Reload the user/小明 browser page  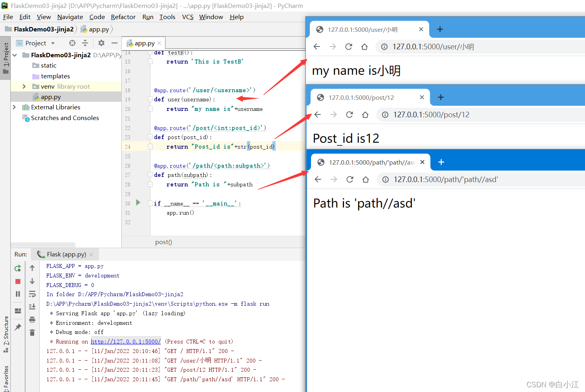[x=349, y=47]
